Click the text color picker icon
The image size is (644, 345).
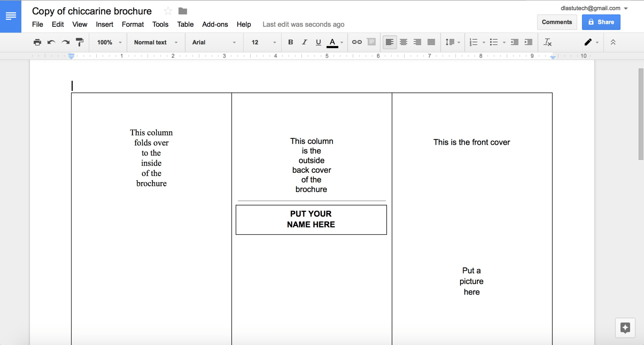pyautogui.click(x=334, y=42)
